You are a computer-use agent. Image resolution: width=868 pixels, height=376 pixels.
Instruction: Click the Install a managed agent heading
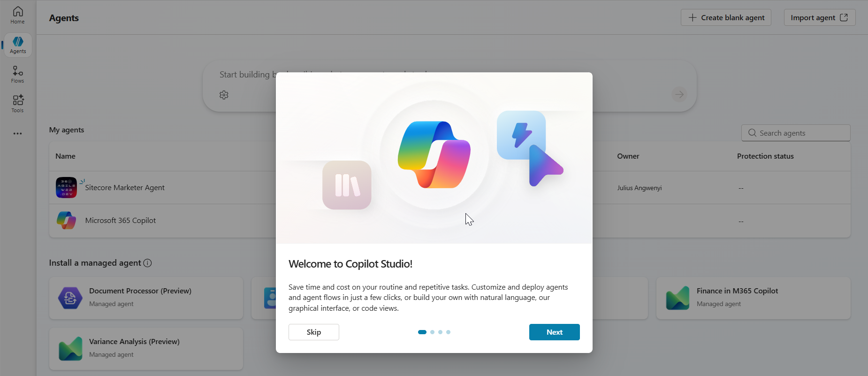pyautogui.click(x=95, y=263)
